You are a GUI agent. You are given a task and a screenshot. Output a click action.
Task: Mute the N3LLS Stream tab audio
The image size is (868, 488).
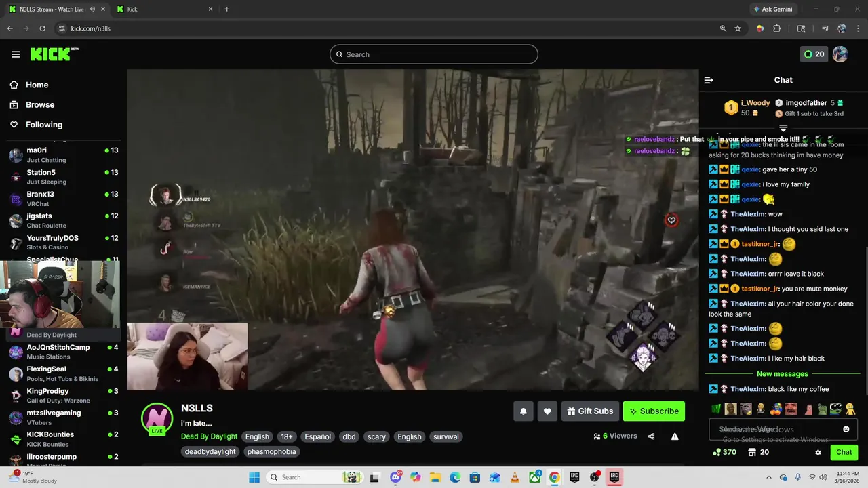(92, 9)
